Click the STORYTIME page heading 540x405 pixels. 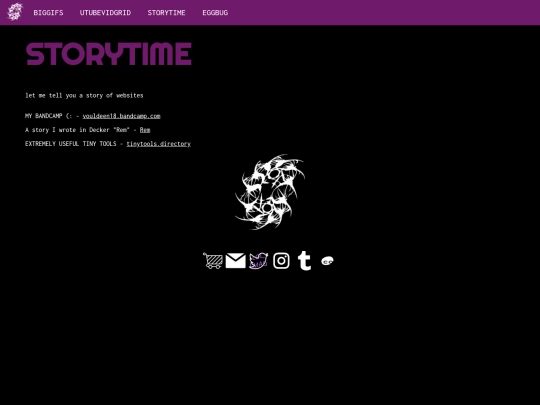(108, 54)
